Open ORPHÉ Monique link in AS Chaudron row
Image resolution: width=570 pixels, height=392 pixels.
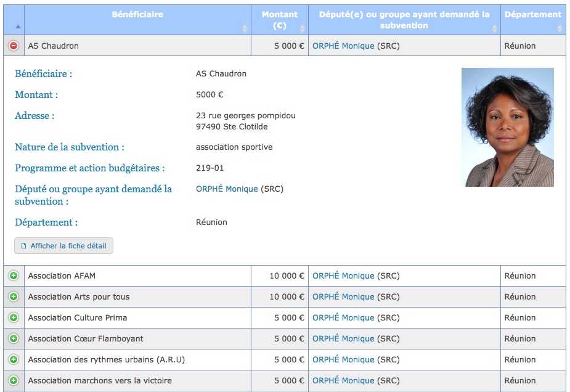(x=343, y=46)
